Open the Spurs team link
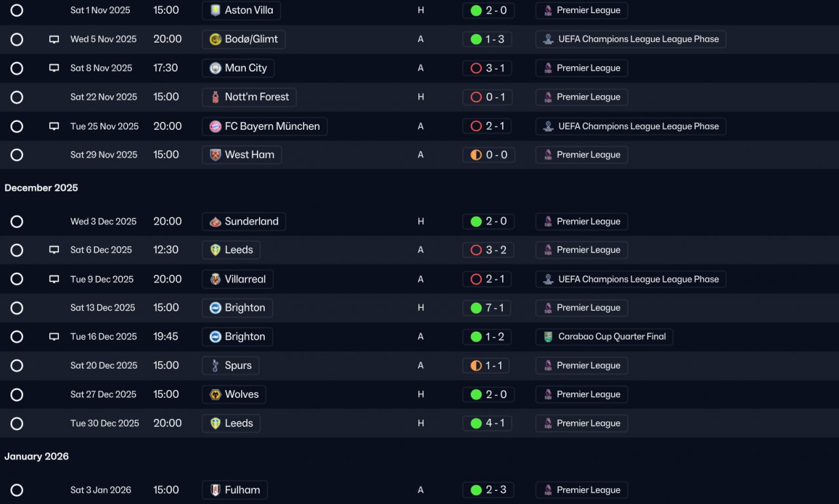The height and width of the screenshot is (504, 839). pos(231,366)
